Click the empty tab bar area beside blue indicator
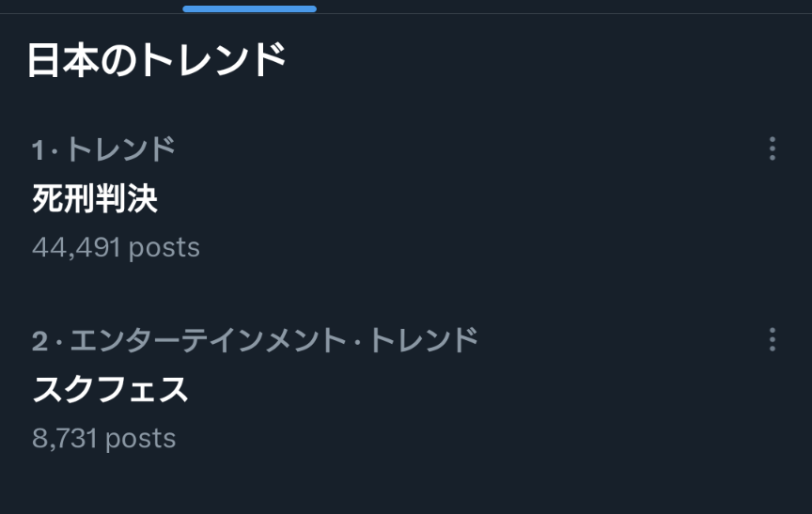Viewport: 812px width, 514px height. (x=564, y=8)
